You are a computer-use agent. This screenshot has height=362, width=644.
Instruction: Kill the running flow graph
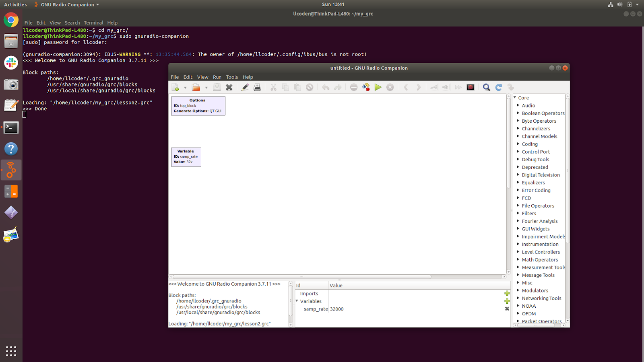click(x=390, y=87)
